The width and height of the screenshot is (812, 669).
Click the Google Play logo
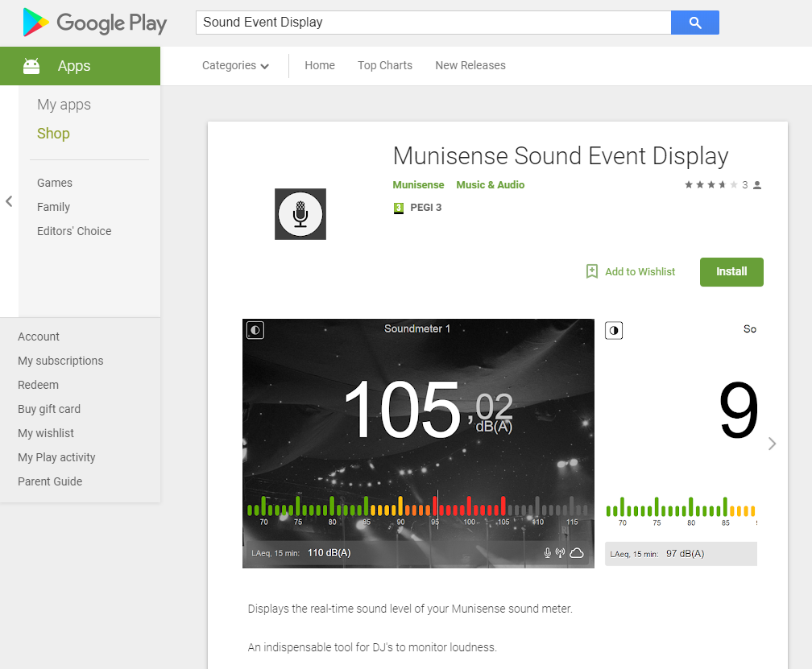pyautogui.click(x=93, y=23)
